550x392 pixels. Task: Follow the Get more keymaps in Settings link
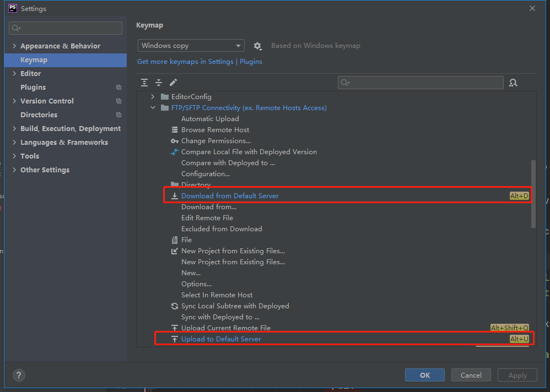click(199, 62)
